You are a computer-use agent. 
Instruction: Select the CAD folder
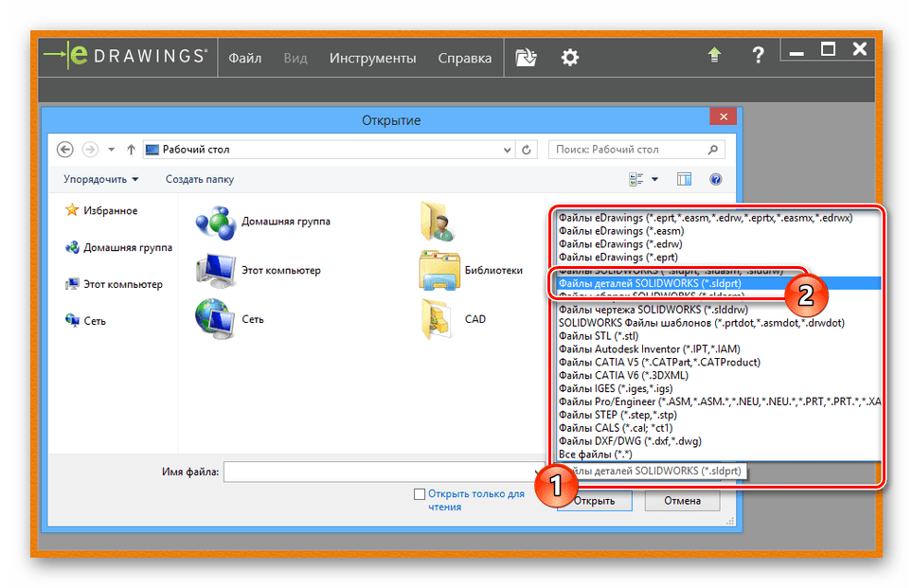(452, 319)
